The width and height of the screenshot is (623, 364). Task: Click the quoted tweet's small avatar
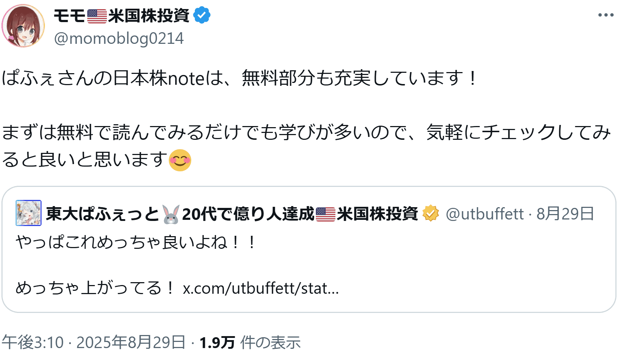(x=29, y=213)
